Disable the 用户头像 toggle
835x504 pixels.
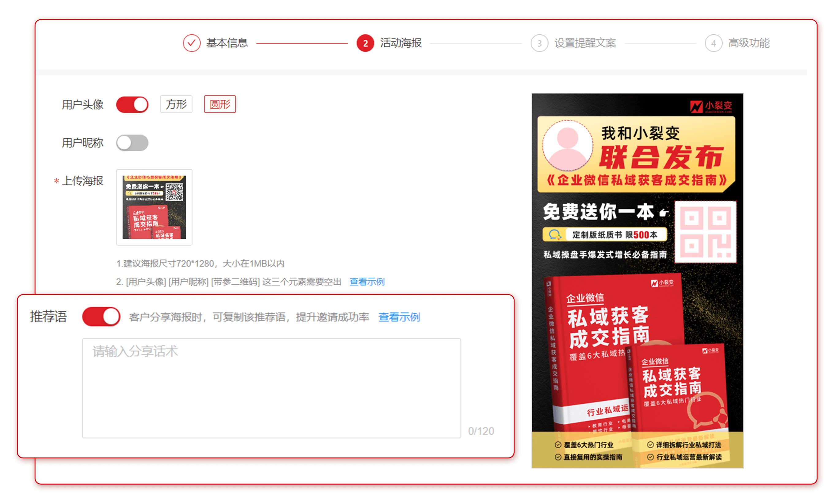coord(132,104)
